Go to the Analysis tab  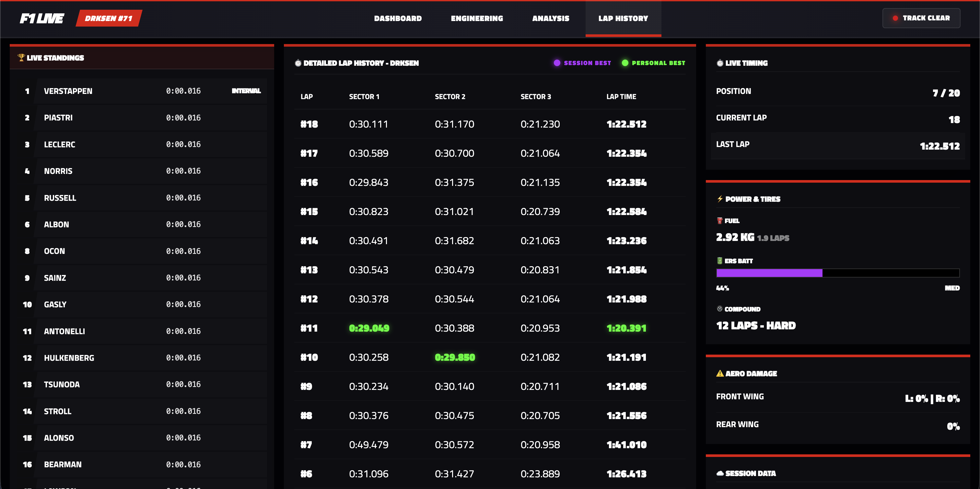pyautogui.click(x=551, y=18)
